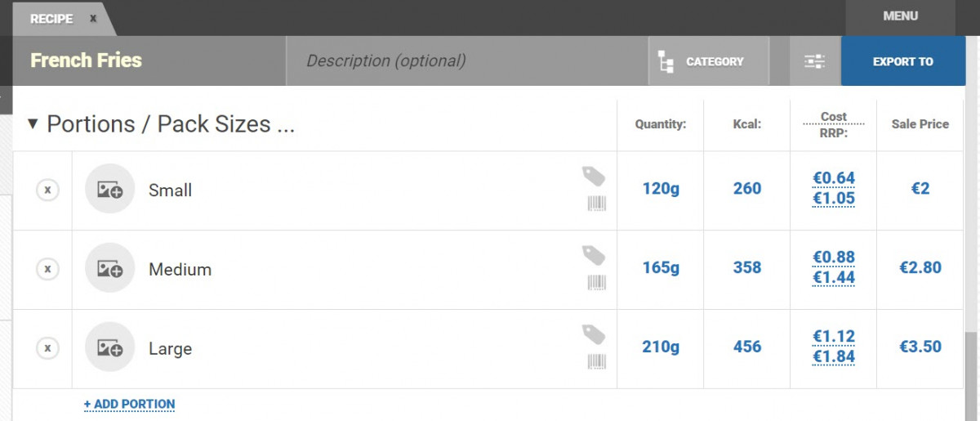The width and height of the screenshot is (980, 421).
Task: Collapse the Portions / Pack Sizes section
Action: (x=33, y=124)
